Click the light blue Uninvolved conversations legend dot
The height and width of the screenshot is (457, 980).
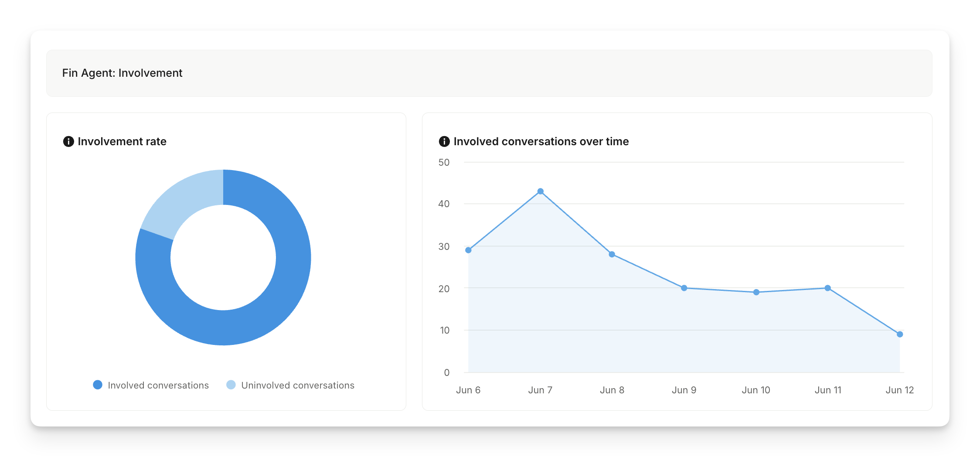(x=231, y=385)
